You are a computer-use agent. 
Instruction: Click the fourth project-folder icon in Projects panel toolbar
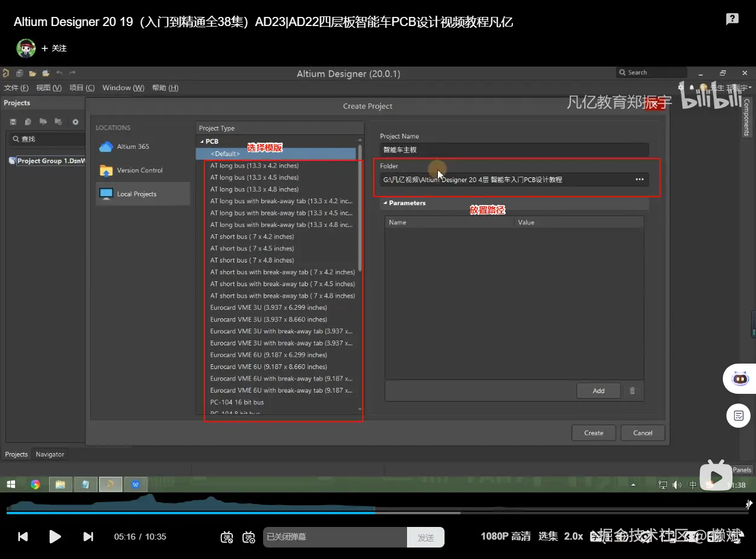[58, 122]
